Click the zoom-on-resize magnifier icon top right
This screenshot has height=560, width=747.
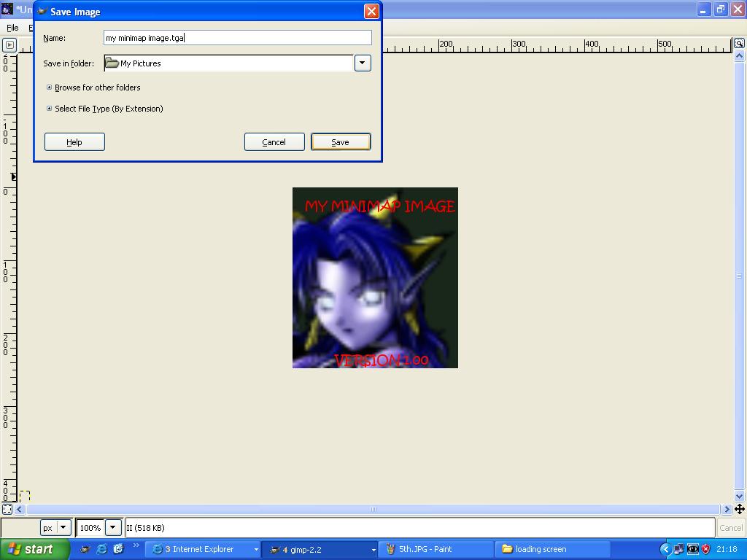[x=739, y=43]
